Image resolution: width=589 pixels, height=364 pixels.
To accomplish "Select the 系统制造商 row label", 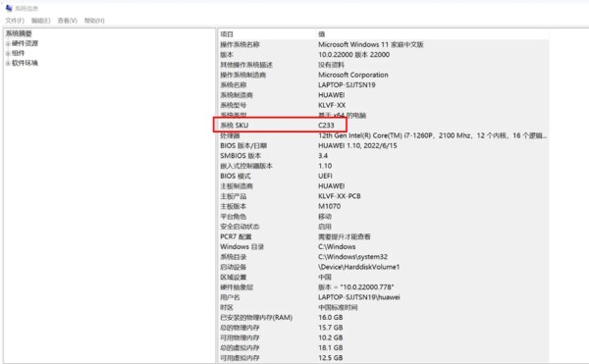I will click(x=237, y=95).
